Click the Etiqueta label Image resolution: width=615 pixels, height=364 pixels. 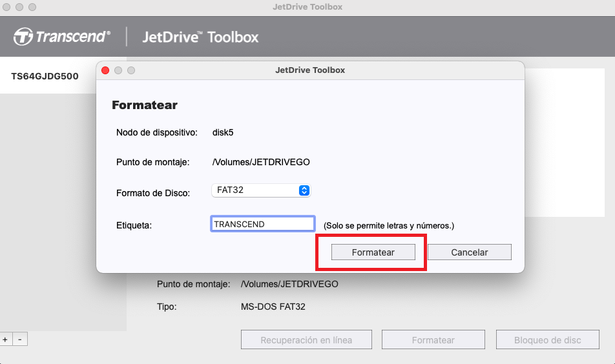[134, 225]
